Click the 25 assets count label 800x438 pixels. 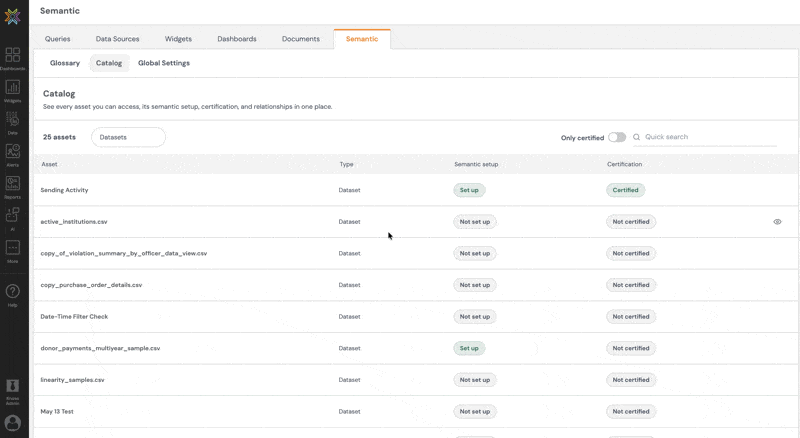(x=59, y=137)
